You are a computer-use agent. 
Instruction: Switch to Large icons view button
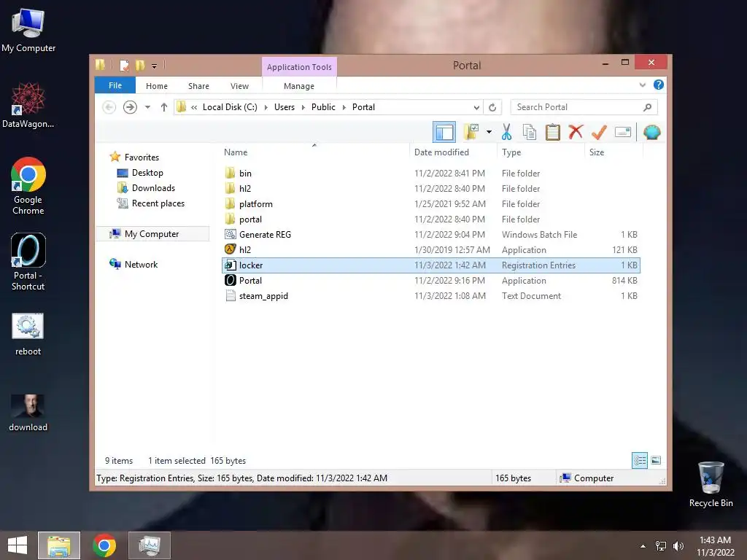[656, 460]
